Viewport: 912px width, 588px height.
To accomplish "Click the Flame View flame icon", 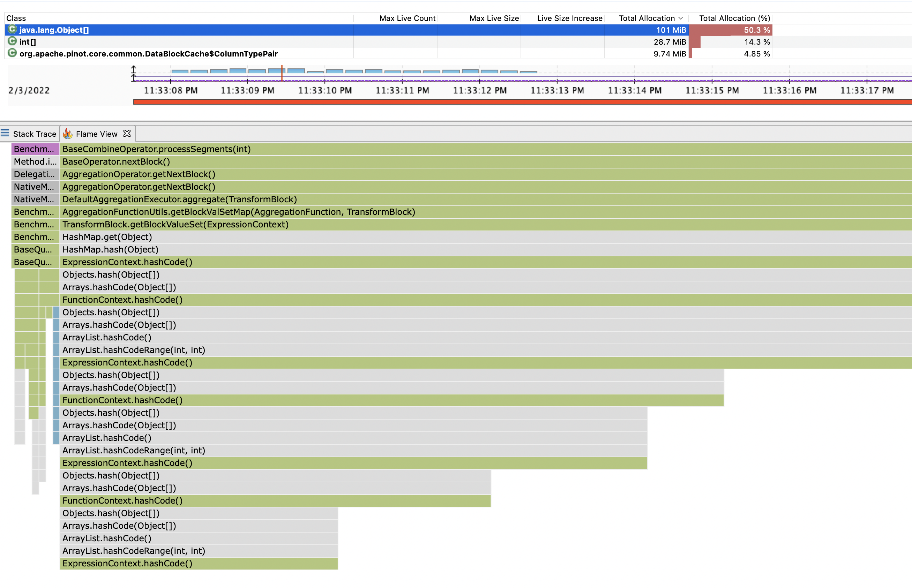I will 68,134.
